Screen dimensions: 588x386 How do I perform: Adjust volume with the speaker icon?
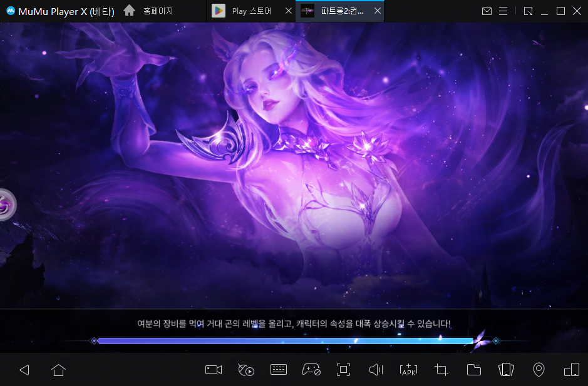[376, 370]
